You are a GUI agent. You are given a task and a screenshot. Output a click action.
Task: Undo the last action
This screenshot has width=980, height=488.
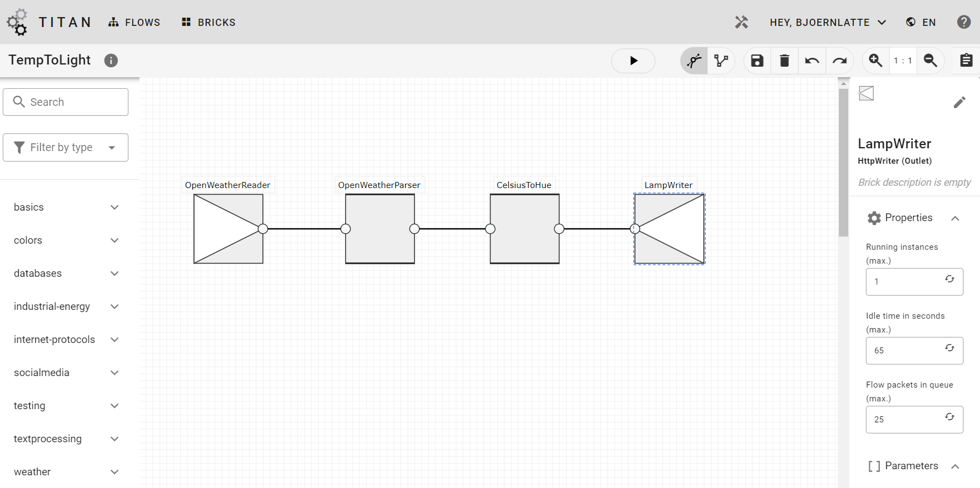(812, 61)
